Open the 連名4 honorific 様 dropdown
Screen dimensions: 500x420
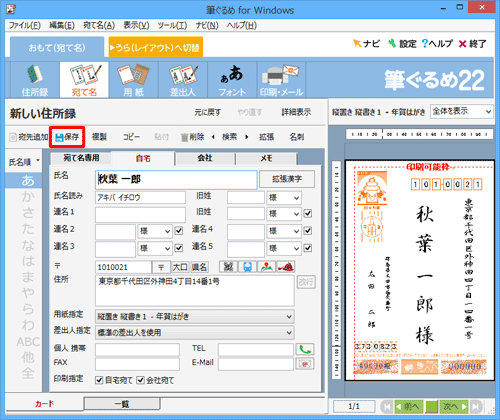click(x=284, y=231)
